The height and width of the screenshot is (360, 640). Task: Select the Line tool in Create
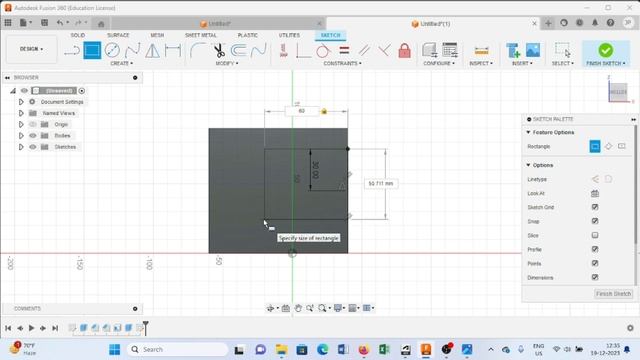[x=71, y=51]
